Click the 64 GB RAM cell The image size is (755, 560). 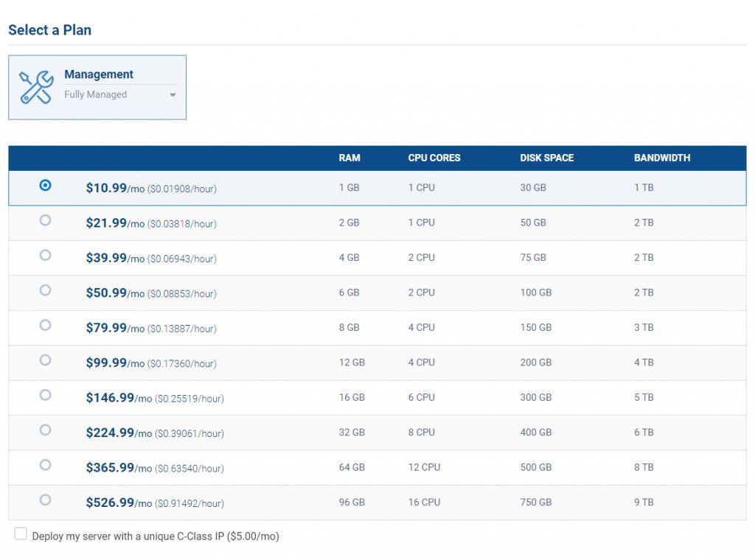[352, 467]
